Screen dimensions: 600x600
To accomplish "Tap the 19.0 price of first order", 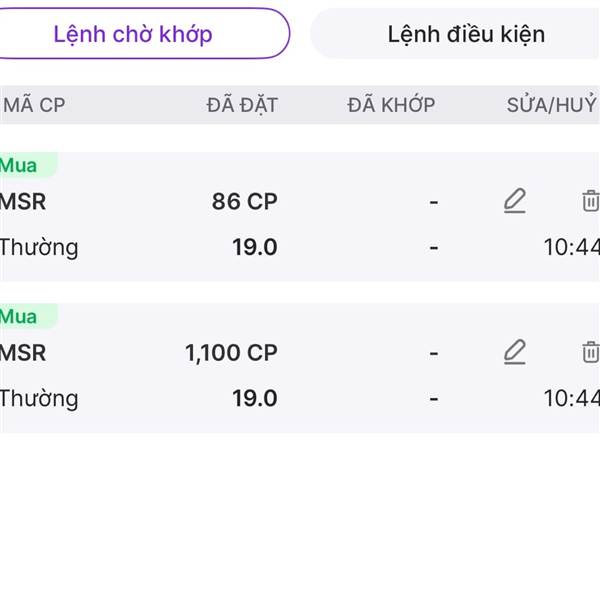I will pos(255,247).
